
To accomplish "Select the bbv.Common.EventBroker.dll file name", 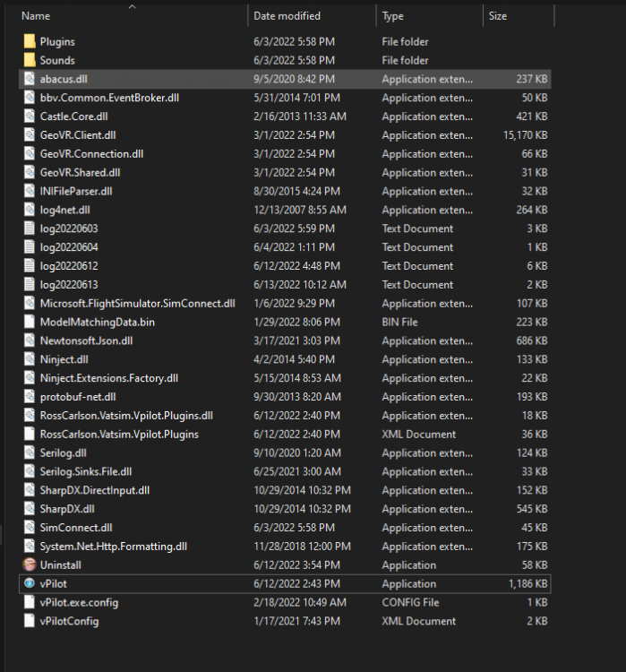I will pyautogui.click(x=109, y=98).
